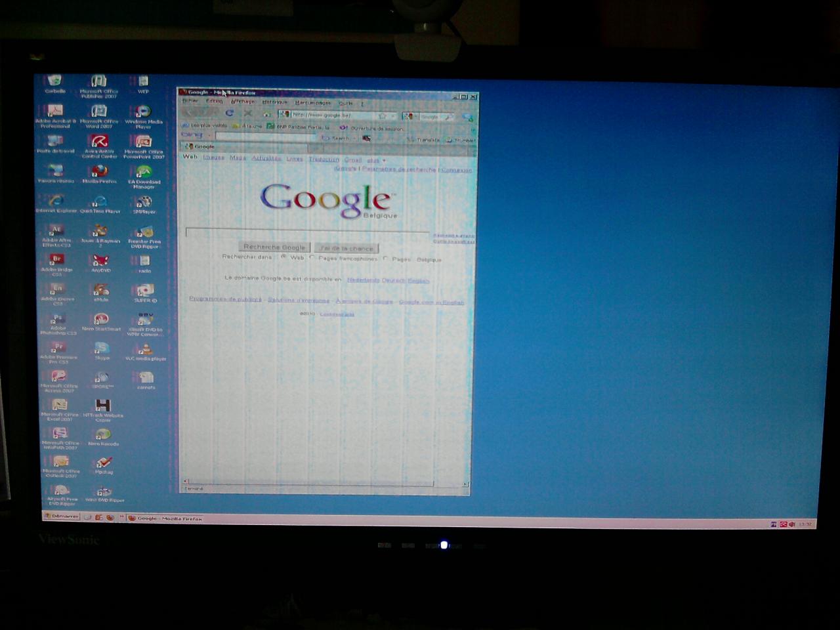Open Adobe Acrobat 8 Professional shortcut
Viewport: 840px width, 630px height.
click(x=56, y=115)
